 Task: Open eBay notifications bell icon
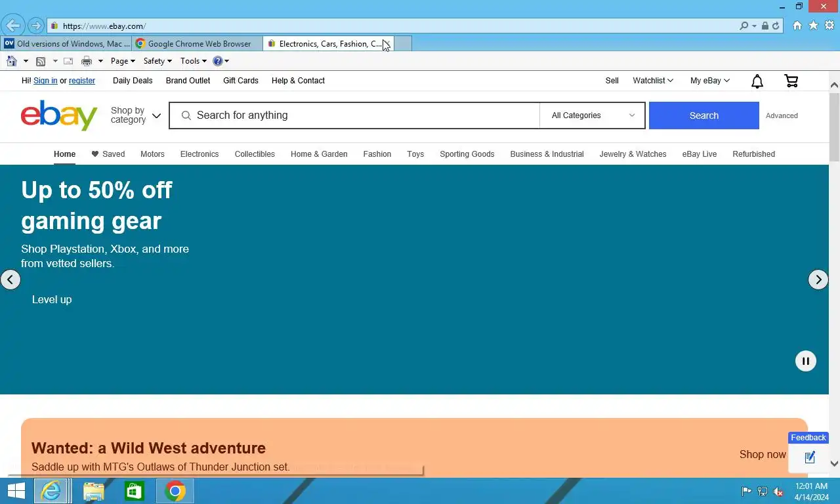[x=757, y=81]
